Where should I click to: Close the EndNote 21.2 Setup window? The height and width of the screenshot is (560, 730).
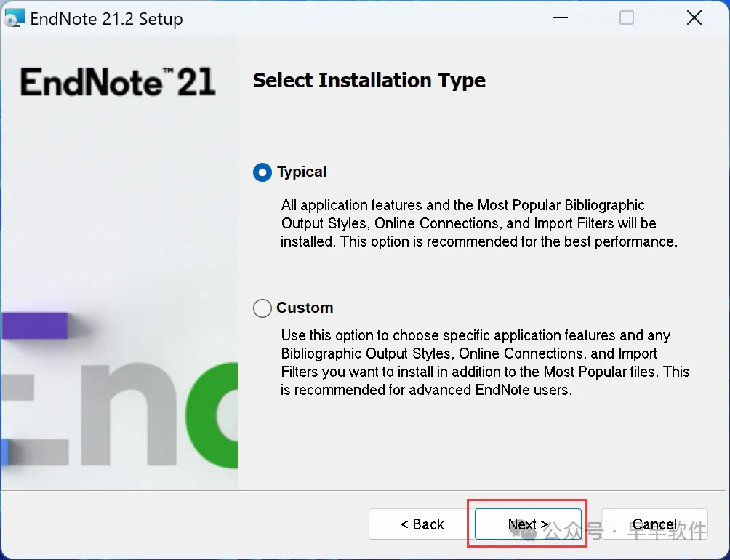coord(694,17)
